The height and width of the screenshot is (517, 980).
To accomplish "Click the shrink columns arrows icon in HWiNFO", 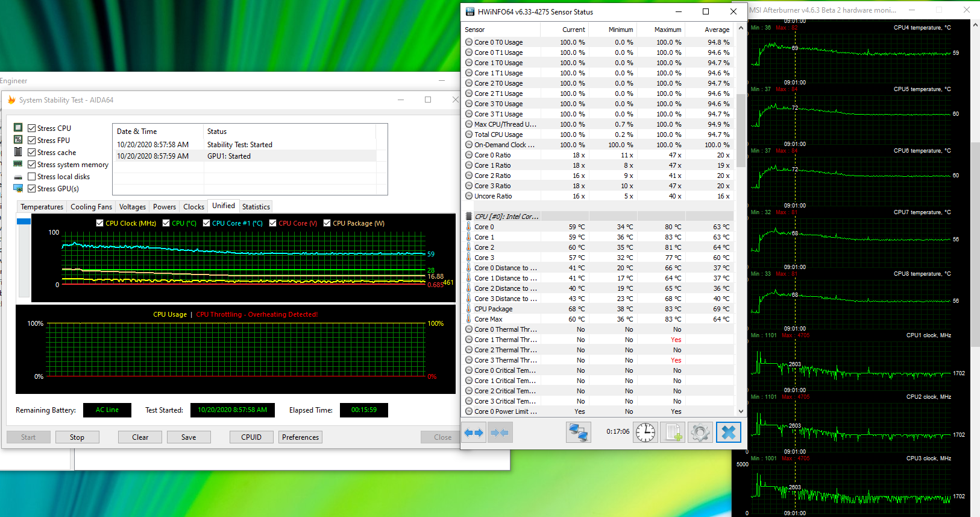I will (500, 433).
